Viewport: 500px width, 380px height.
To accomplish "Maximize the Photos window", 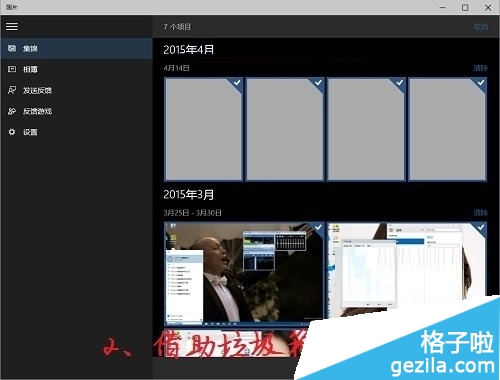I will 465,7.
